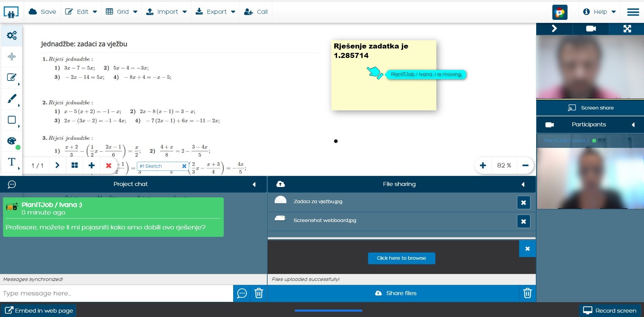The image size is (644, 317).
Task: Click the move/pan tool icon
Action: pyautogui.click(x=12, y=57)
